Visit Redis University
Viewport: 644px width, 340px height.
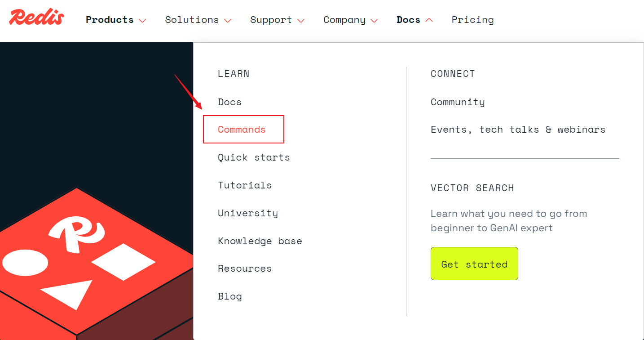click(x=248, y=213)
